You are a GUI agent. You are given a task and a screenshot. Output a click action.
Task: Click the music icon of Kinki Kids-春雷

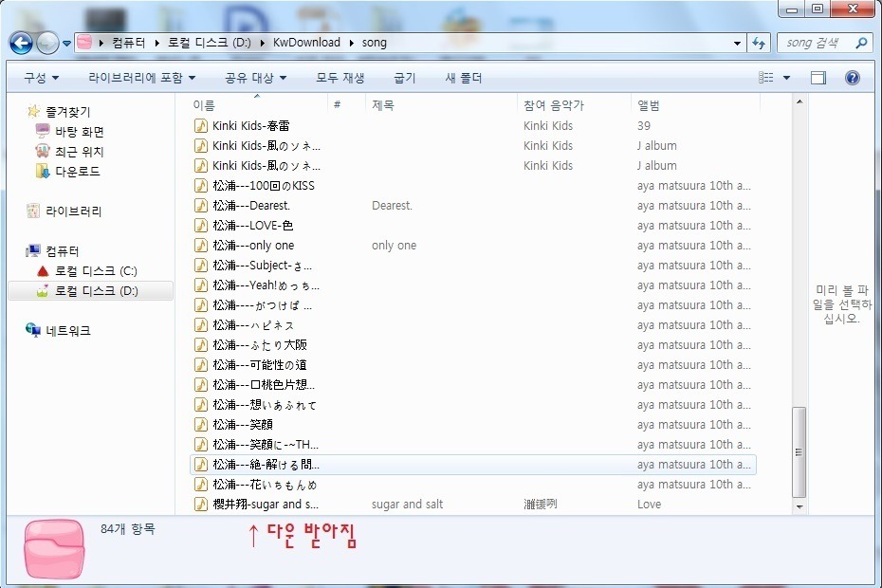(x=201, y=125)
